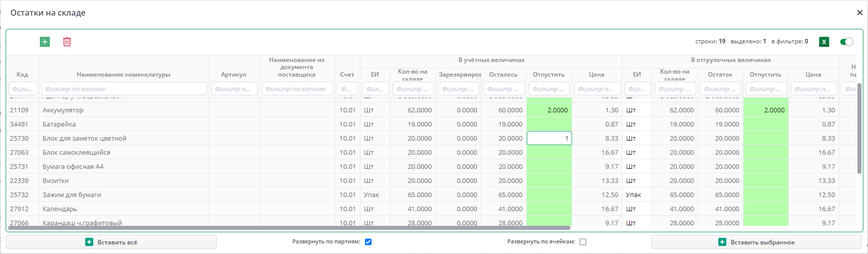Image resolution: width=868 pixels, height=254 pixels.
Task: Enable Развернуть по ячейкам checkbox
Action: (583, 242)
